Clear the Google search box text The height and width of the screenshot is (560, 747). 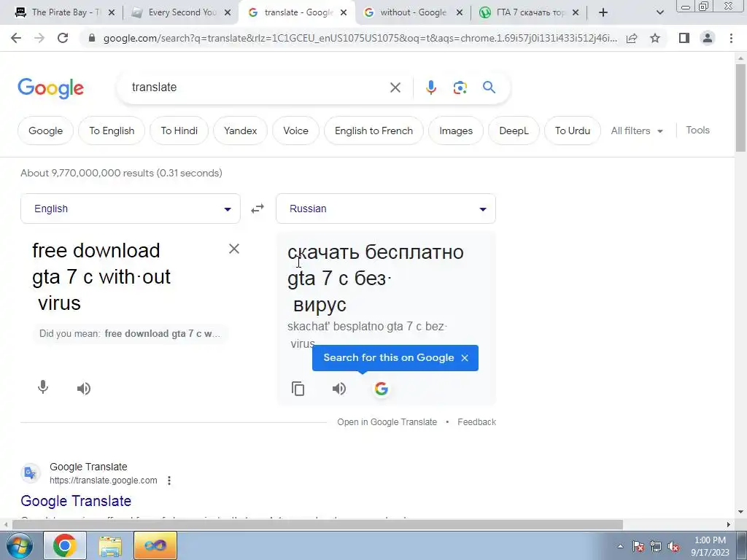pos(395,87)
